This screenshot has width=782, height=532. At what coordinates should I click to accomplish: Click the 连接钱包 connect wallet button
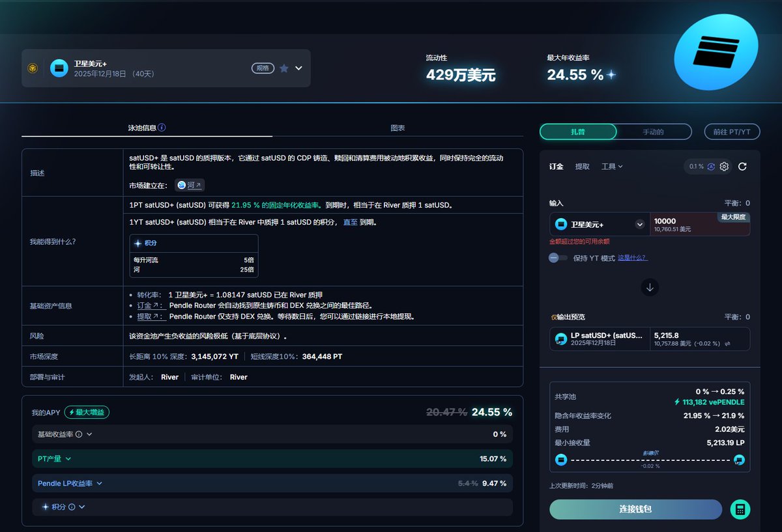pyautogui.click(x=635, y=509)
